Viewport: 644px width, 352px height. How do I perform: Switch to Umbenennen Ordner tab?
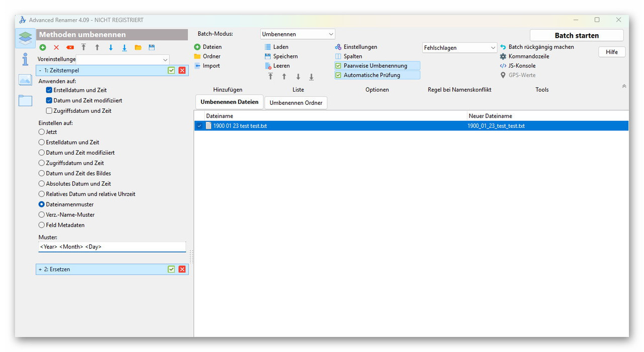296,103
